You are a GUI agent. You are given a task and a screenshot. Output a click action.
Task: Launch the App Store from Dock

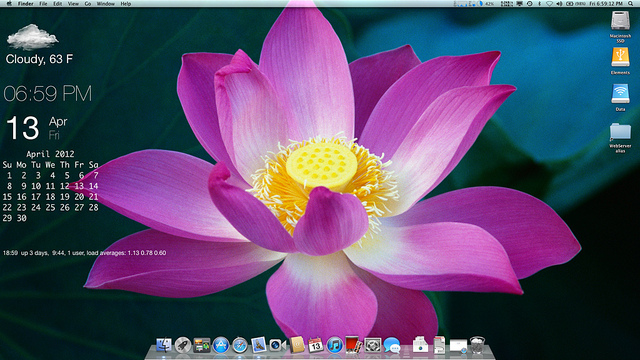pyautogui.click(x=221, y=345)
